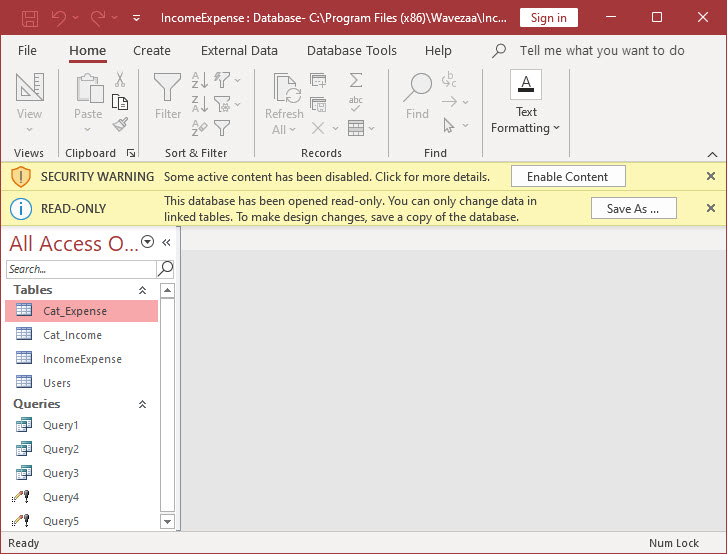The height and width of the screenshot is (554, 727).
Task: Click the Sign in button
Action: 548,18
